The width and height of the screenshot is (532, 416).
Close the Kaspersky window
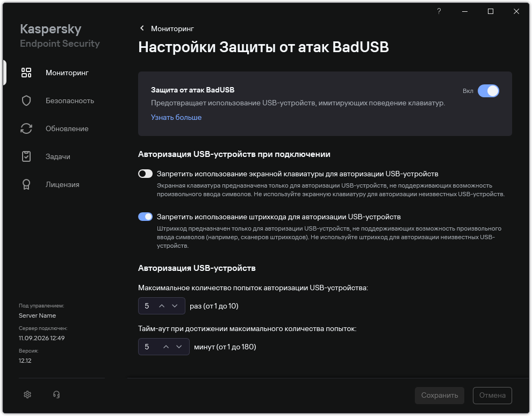click(516, 11)
